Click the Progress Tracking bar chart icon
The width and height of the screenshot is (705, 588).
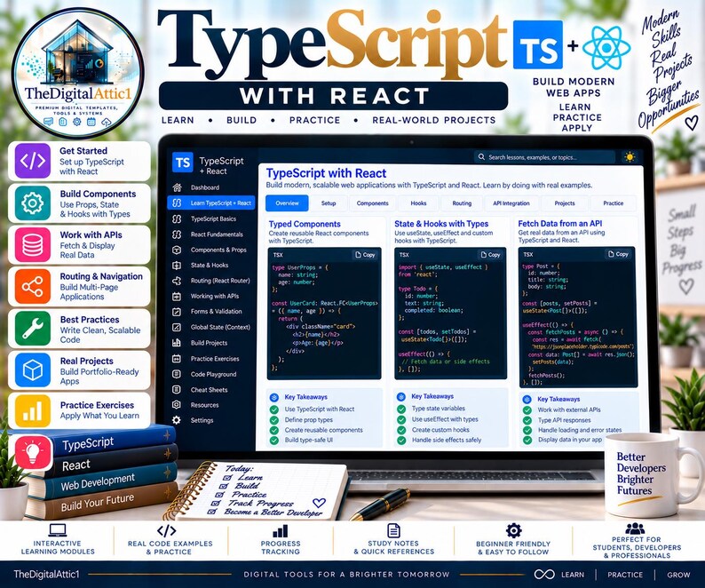[x=280, y=531]
